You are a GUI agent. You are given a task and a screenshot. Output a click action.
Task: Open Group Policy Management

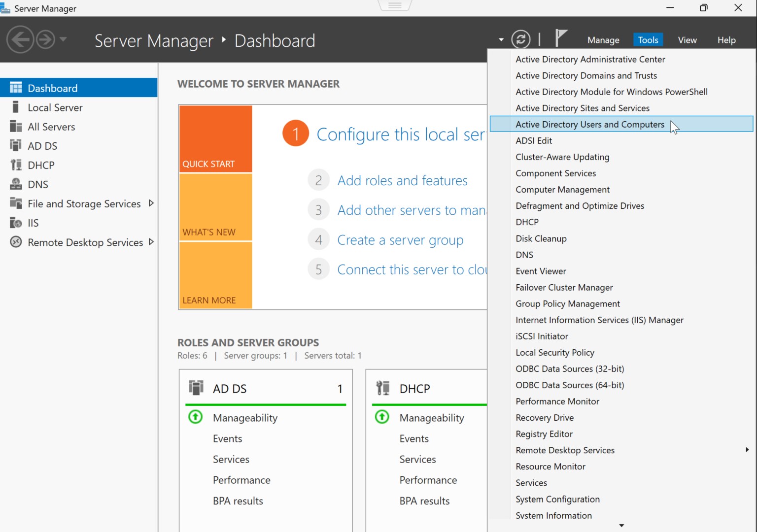point(621,303)
